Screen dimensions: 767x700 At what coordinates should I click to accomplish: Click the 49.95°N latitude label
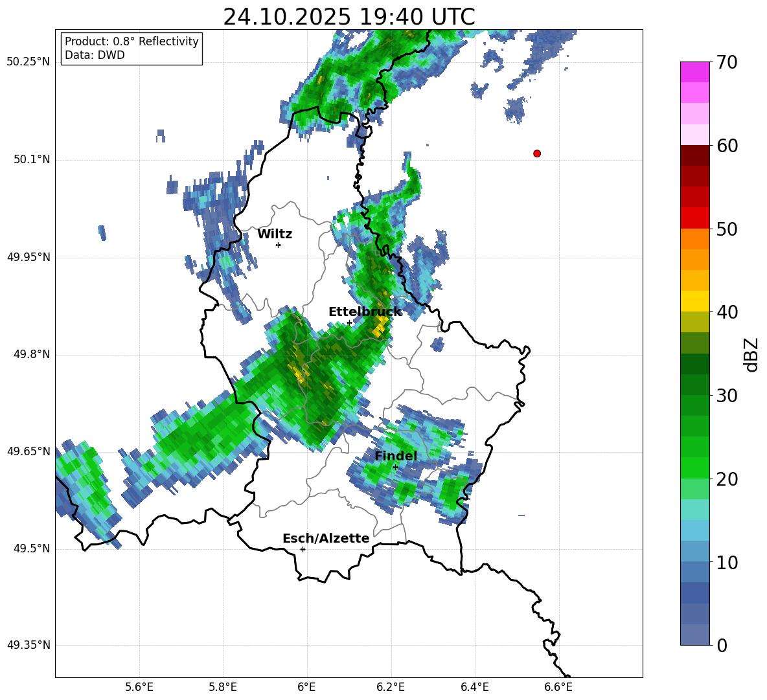(x=29, y=257)
